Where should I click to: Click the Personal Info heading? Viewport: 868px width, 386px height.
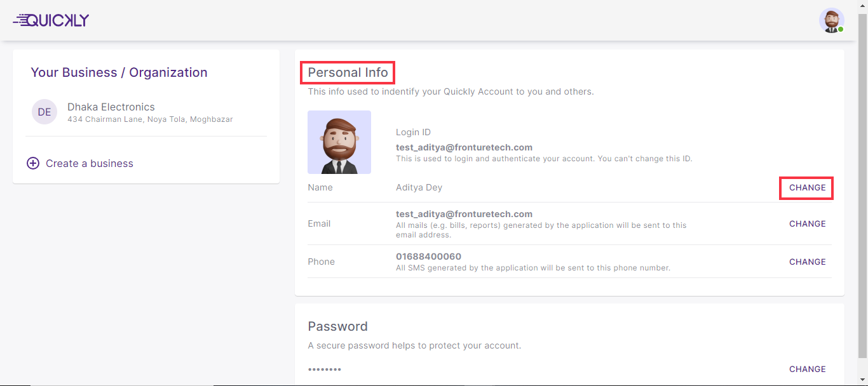coord(348,73)
